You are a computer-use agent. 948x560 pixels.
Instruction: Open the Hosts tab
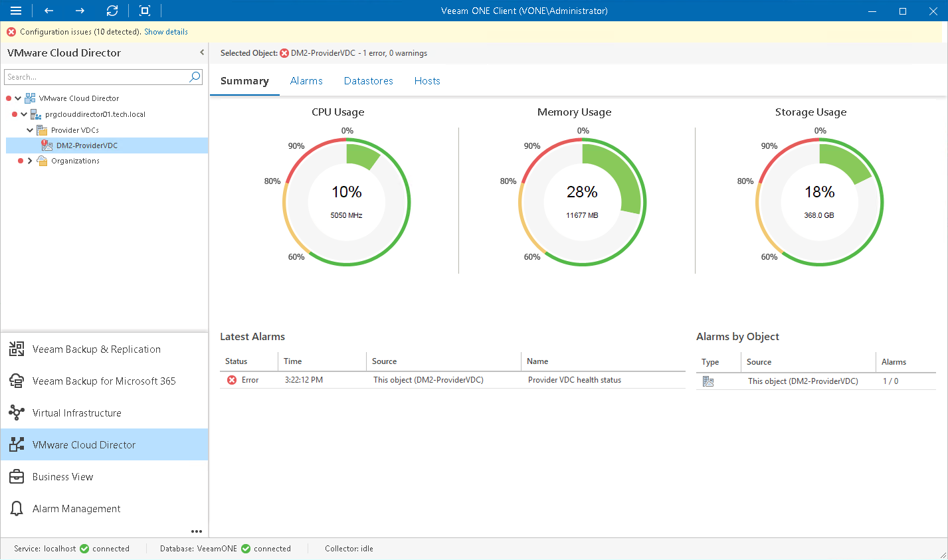(x=427, y=81)
